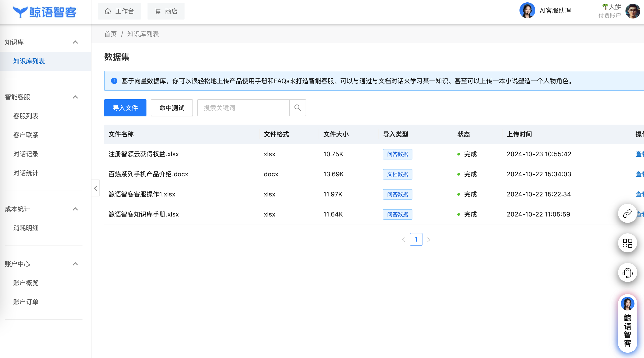Click 问答数据 tag for 鲸语智客客服操作1.xlsx
This screenshot has width=644, height=358.
[x=398, y=194]
